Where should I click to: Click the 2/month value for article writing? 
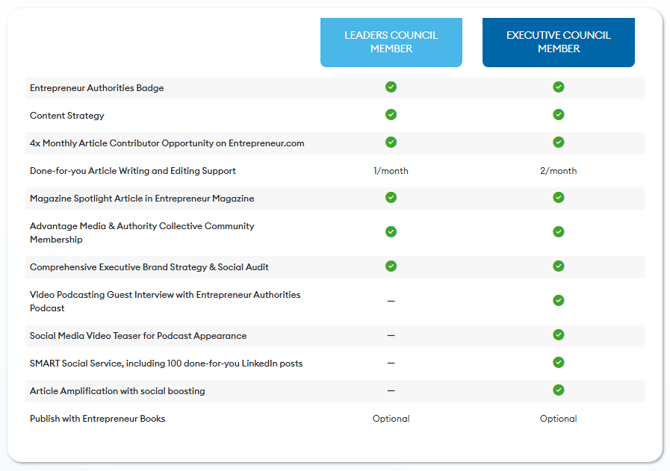558,171
